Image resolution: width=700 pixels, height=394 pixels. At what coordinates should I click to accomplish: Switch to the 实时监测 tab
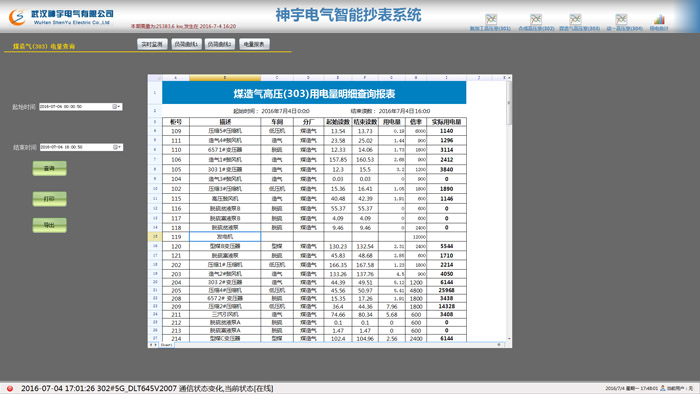[x=152, y=44]
